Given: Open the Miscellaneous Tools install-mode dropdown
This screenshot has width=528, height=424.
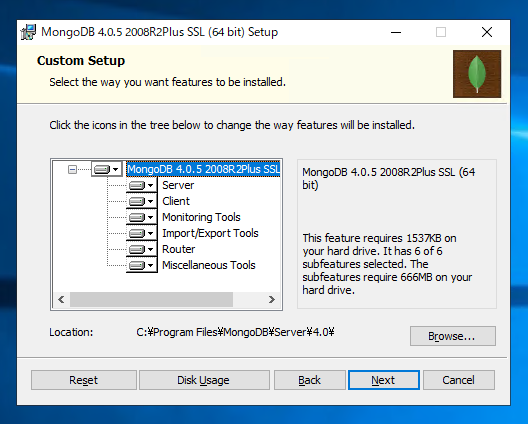Looking at the screenshot, I should point(141,265).
